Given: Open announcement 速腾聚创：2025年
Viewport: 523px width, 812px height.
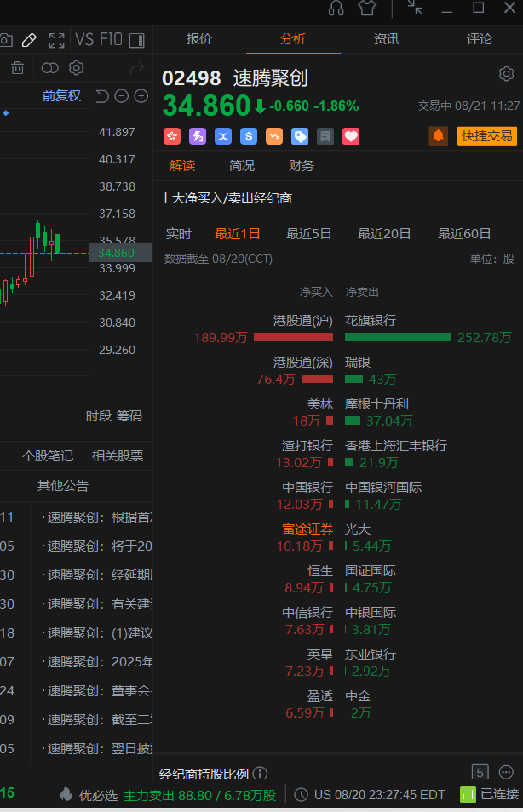Looking at the screenshot, I should (x=97, y=662).
